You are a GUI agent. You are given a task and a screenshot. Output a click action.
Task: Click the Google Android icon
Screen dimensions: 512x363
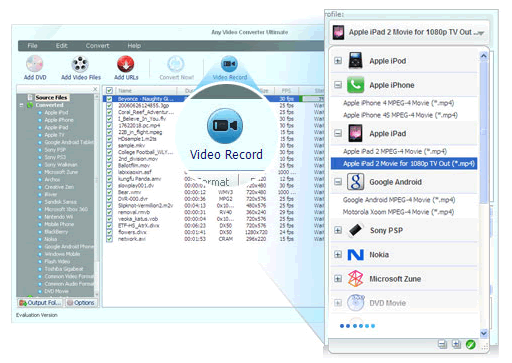pyautogui.click(x=355, y=182)
